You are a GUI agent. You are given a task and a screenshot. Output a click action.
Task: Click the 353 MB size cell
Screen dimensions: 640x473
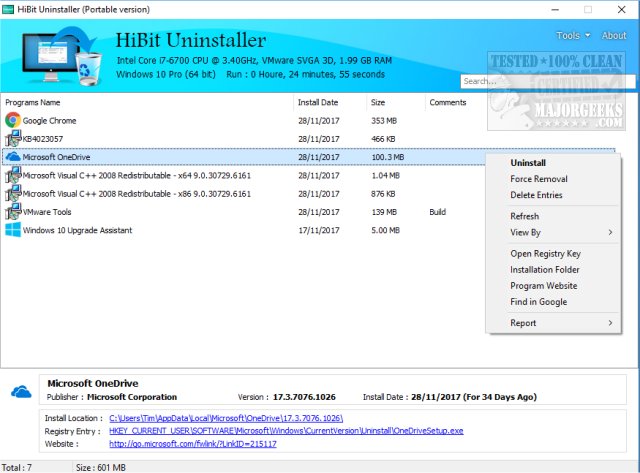tap(384, 121)
